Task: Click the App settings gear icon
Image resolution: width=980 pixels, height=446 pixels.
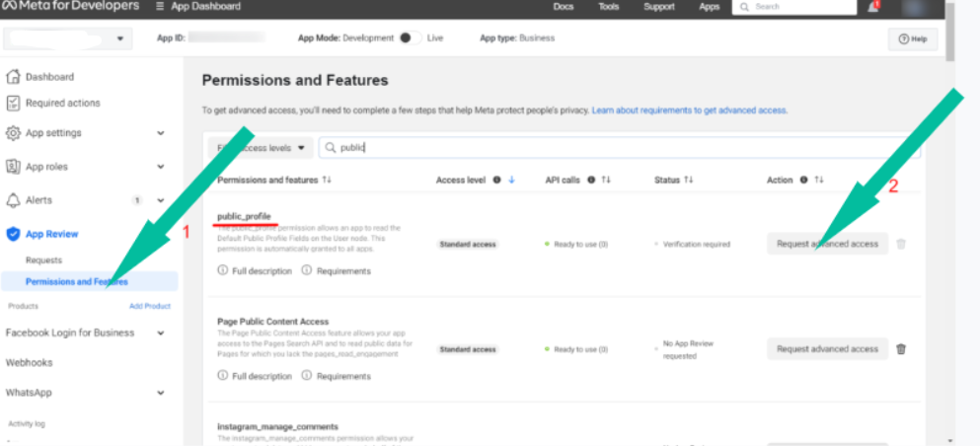Action: pyautogui.click(x=13, y=133)
